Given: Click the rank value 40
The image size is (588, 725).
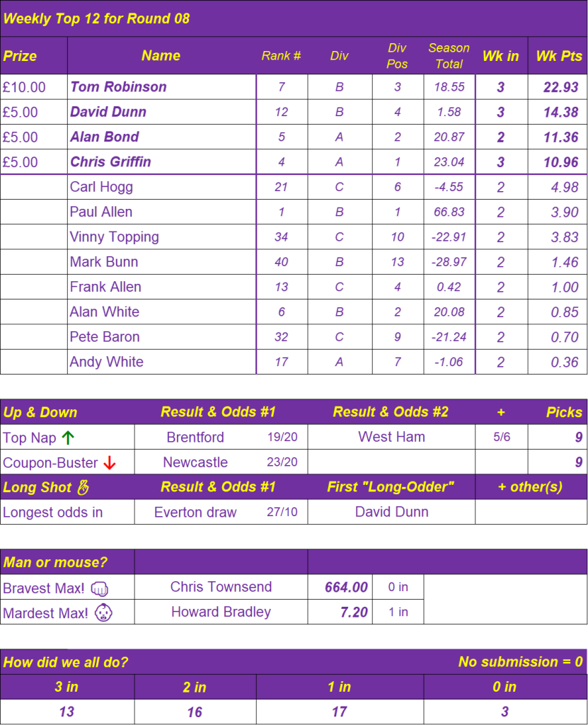Looking at the screenshot, I should [x=282, y=262].
